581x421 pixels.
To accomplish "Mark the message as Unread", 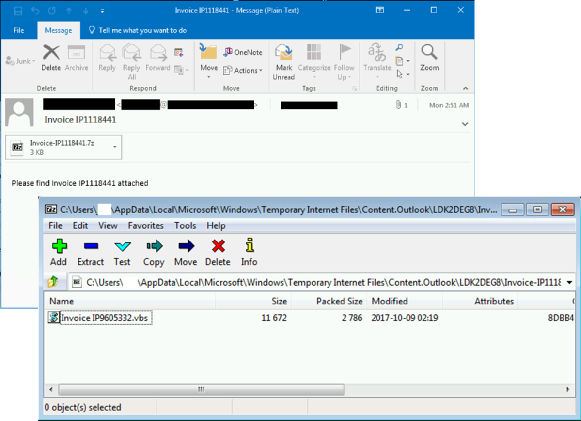I will click(x=284, y=62).
